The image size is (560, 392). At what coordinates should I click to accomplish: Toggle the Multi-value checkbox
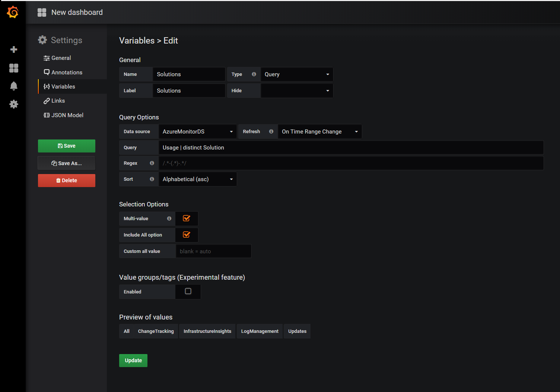(187, 218)
